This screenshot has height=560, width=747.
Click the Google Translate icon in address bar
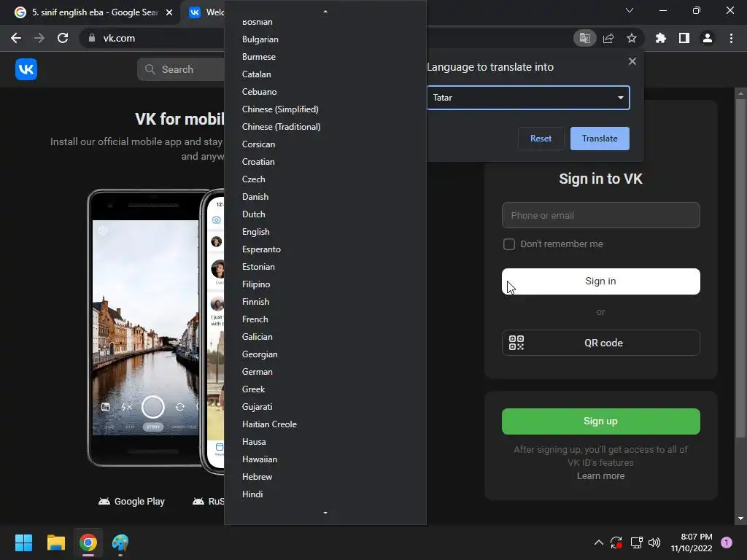tap(584, 38)
